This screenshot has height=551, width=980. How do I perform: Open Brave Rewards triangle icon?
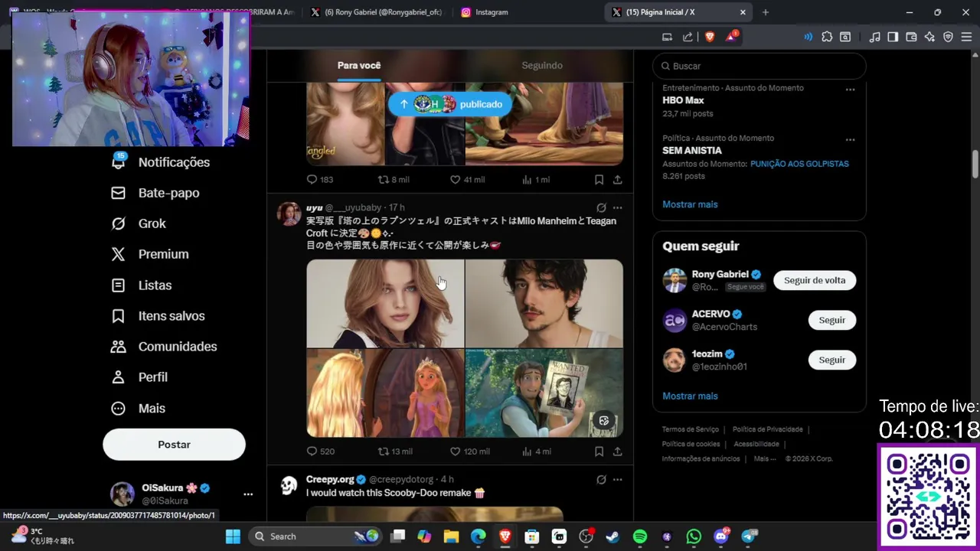tap(732, 37)
